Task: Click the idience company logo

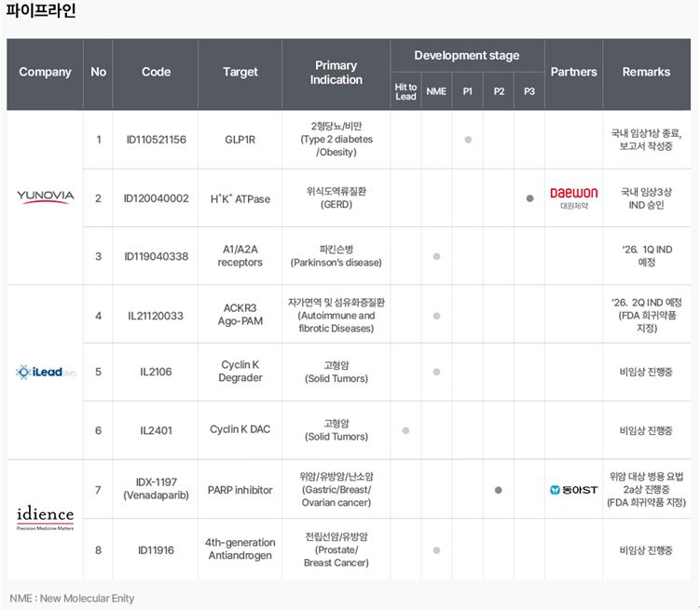Action: coord(45,518)
